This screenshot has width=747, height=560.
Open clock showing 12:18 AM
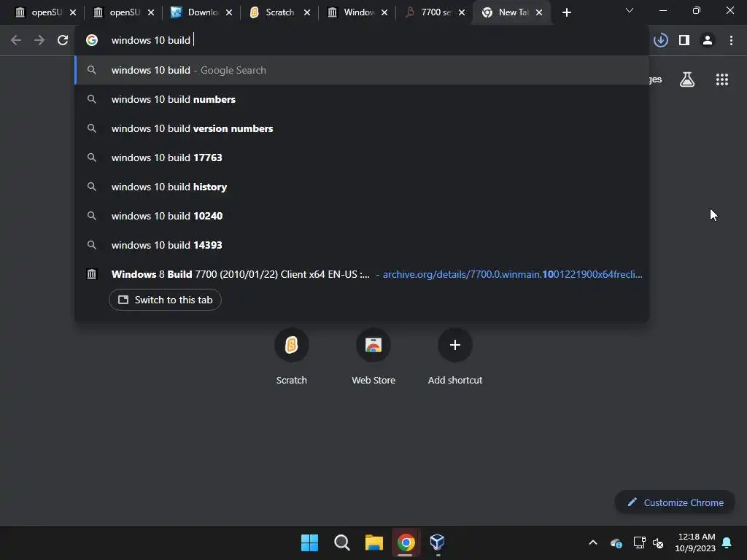pos(695,542)
